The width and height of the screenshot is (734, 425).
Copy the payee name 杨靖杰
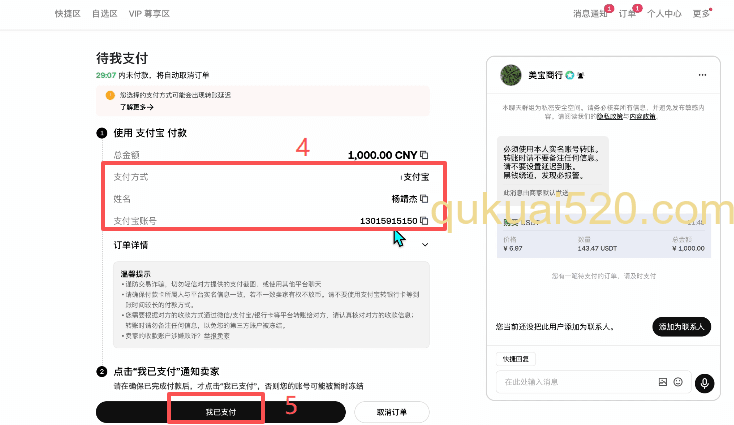(424, 198)
